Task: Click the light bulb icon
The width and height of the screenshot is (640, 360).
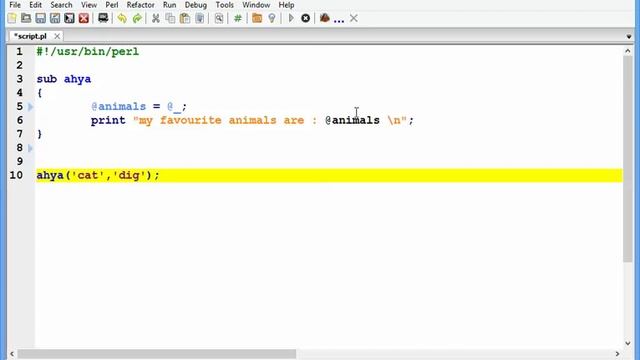Action: click(x=271, y=18)
